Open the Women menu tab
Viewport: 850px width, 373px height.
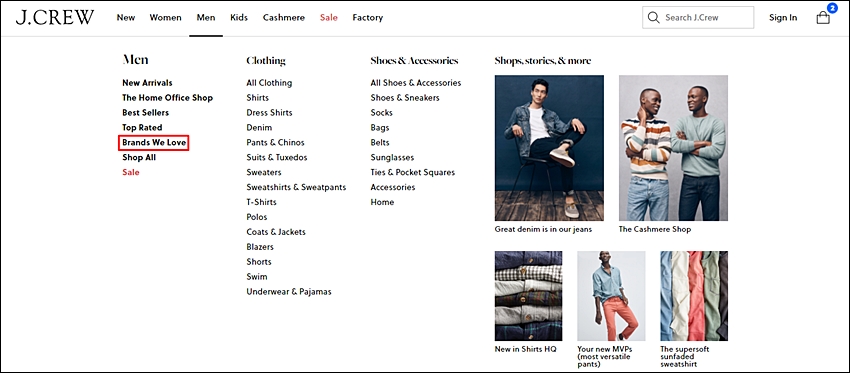click(x=165, y=17)
